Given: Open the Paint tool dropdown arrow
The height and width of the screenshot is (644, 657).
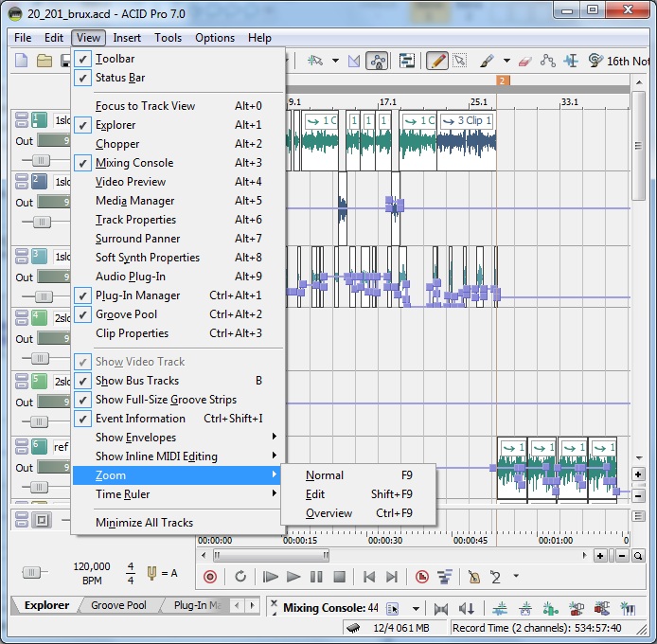Looking at the screenshot, I should click(x=506, y=61).
